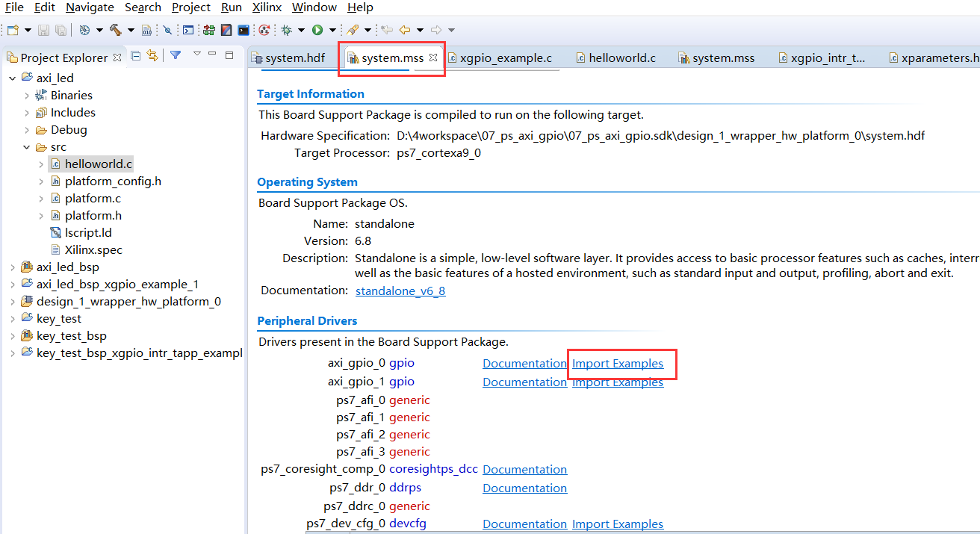Open the Xilinx menu
980x534 pixels.
[267, 7]
